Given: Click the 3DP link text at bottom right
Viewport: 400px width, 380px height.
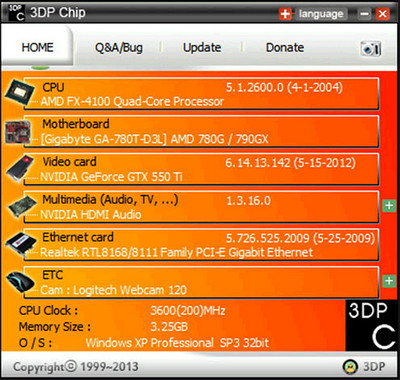Looking at the screenshot, I should 374,367.
